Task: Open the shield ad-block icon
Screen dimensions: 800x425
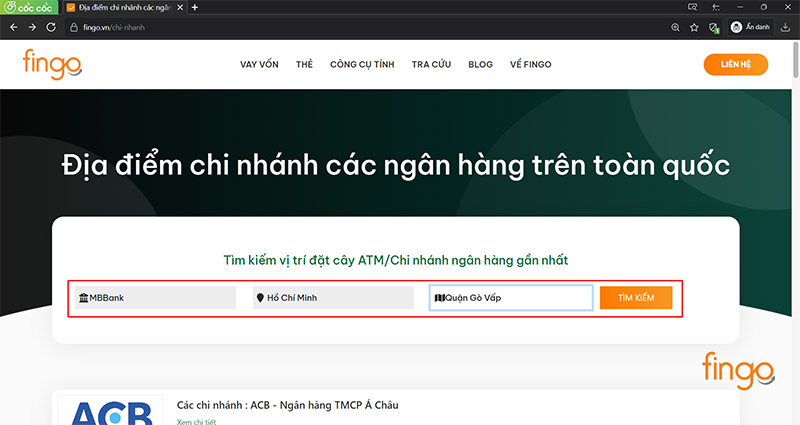Action: 714,28
